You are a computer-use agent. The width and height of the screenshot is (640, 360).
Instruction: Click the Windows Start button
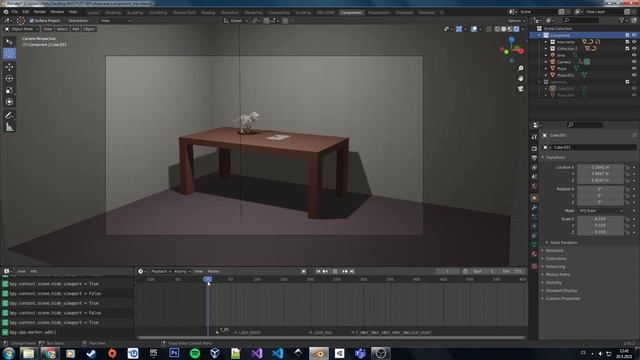[9, 353]
